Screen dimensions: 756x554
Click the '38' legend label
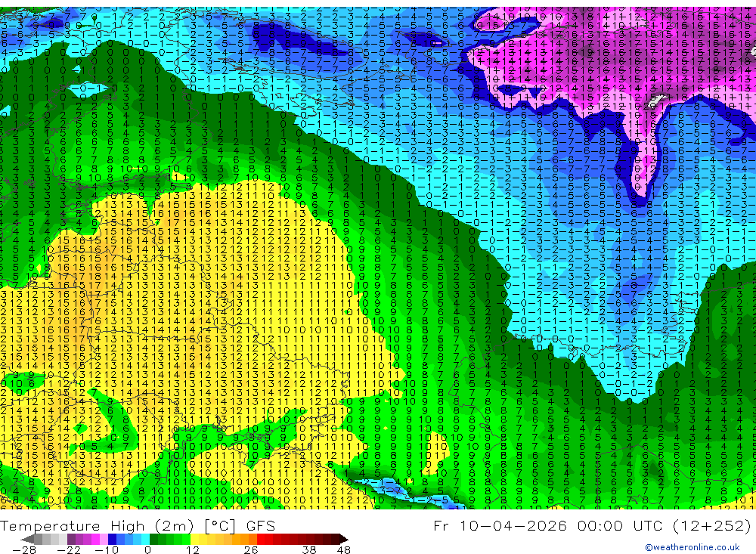click(309, 550)
